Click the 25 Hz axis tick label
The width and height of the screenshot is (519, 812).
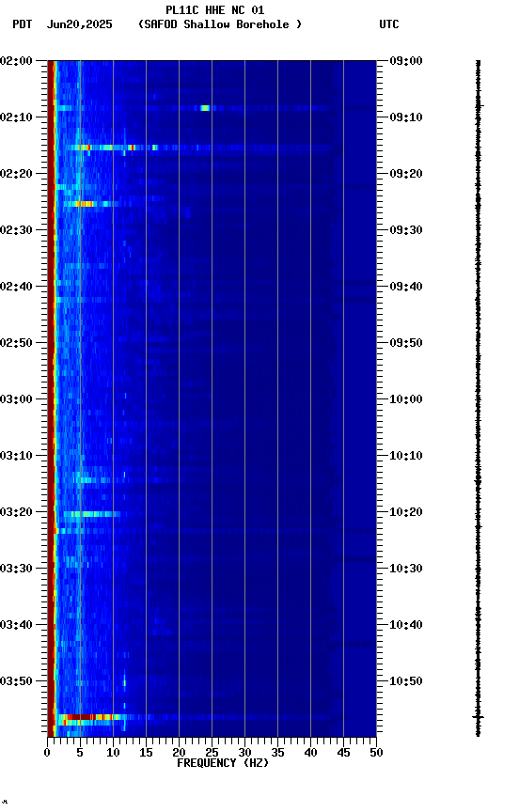click(212, 753)
